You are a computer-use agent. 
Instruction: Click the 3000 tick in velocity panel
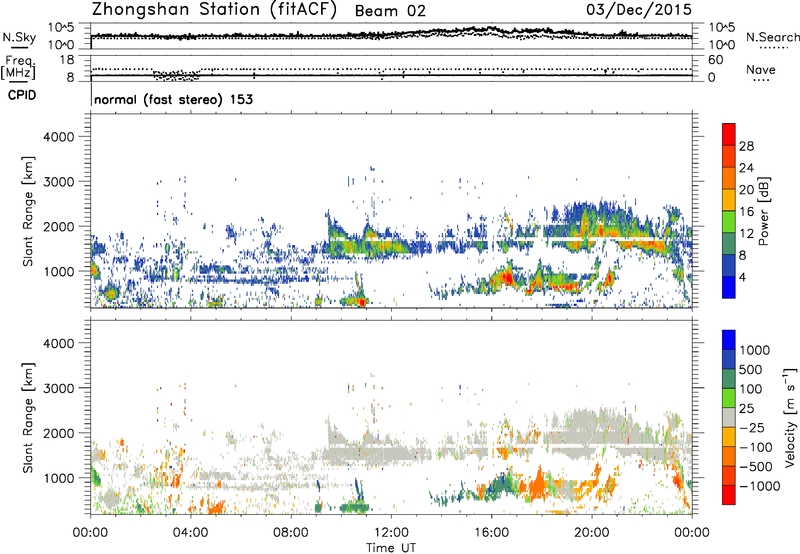(58, 388)
